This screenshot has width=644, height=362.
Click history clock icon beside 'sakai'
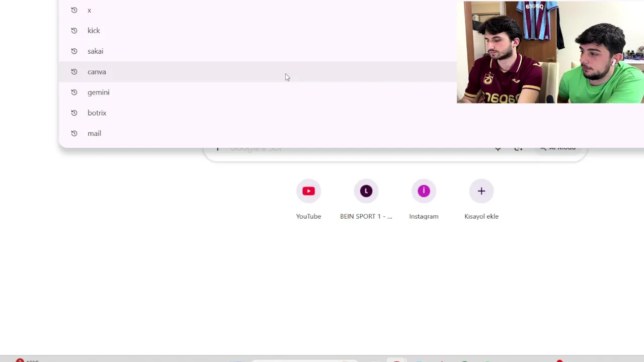[x=74, y=51]
